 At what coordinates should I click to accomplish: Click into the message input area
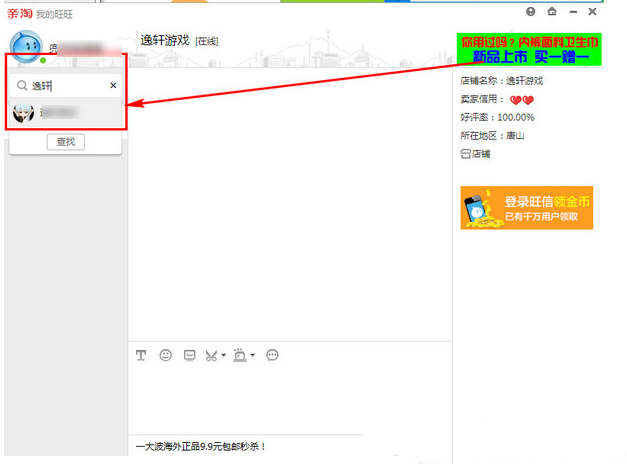[x=290, y=400]
